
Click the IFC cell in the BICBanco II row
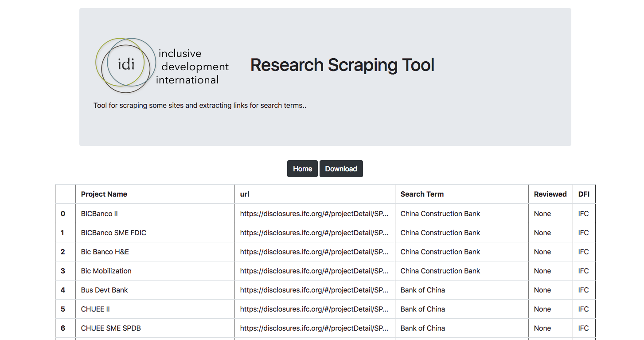584,213
